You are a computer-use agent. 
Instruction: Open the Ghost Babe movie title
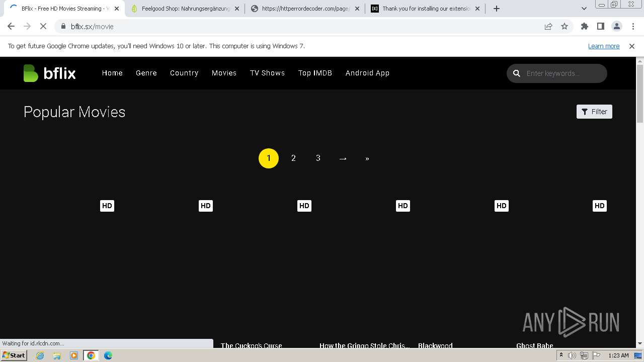click(534, 345)
